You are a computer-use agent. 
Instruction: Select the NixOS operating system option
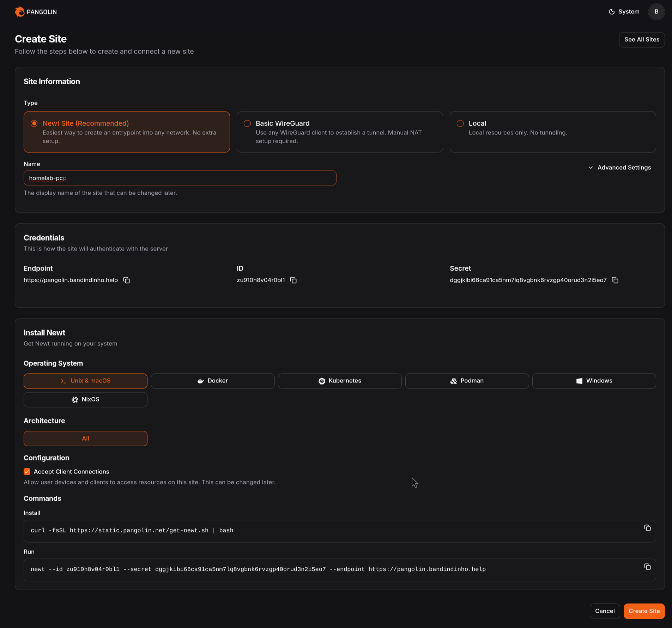point(85,399)
